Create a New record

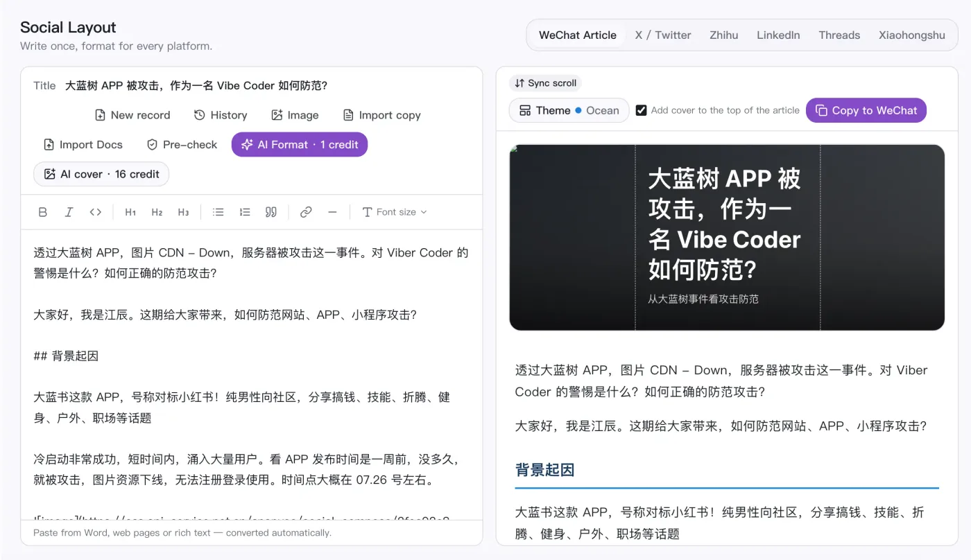132,115
